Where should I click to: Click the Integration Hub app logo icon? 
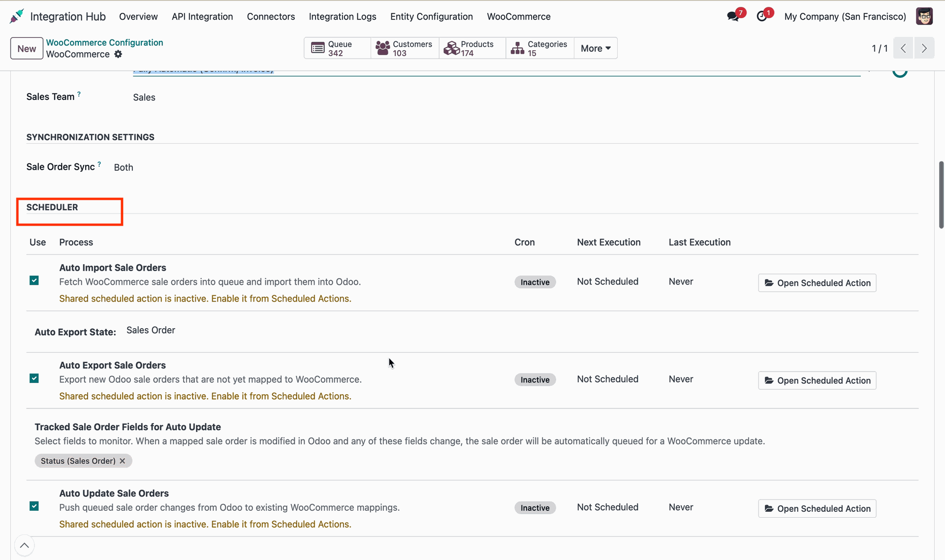pyautogui.click(x=17, y=16)
